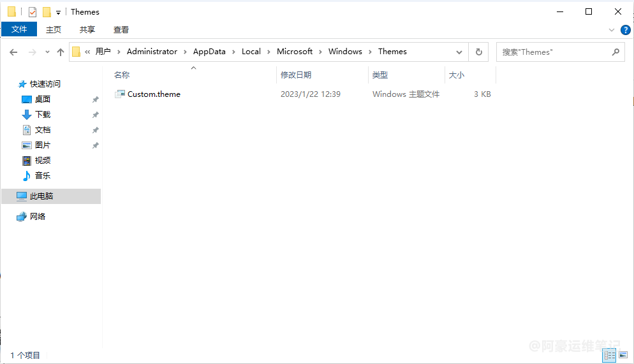The image size is (634, 364).
Task: Select 此电脑 in the navigation pane
Action: point(51,196)
